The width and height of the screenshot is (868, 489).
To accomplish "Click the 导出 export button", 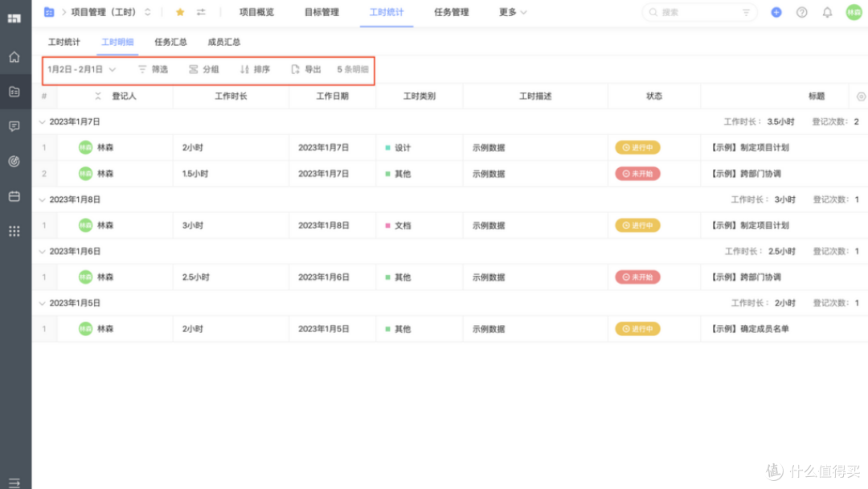I will (306, 69).
